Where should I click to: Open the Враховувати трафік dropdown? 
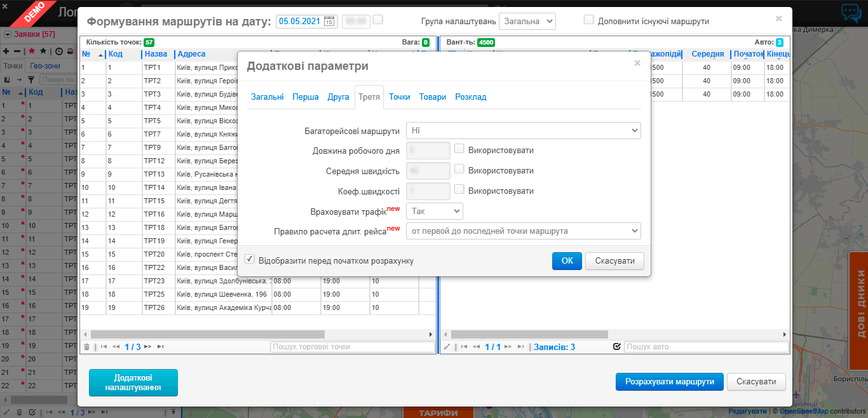pos(434,211)
